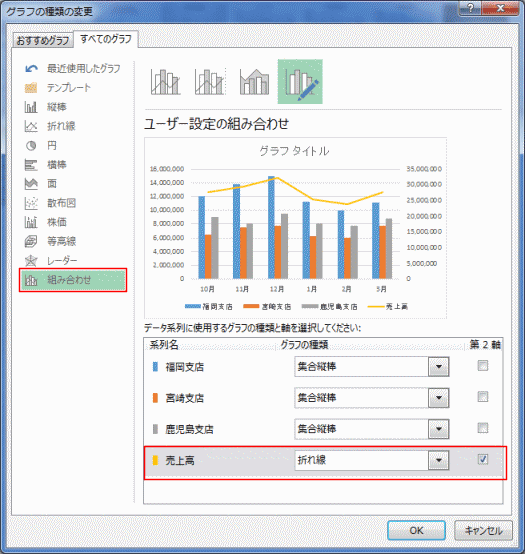The height and width of the screenshot is (554, 525).
Task: Uncheck secondary axis for 売上高
Action: pyautogui.click(x=483, y=459)
